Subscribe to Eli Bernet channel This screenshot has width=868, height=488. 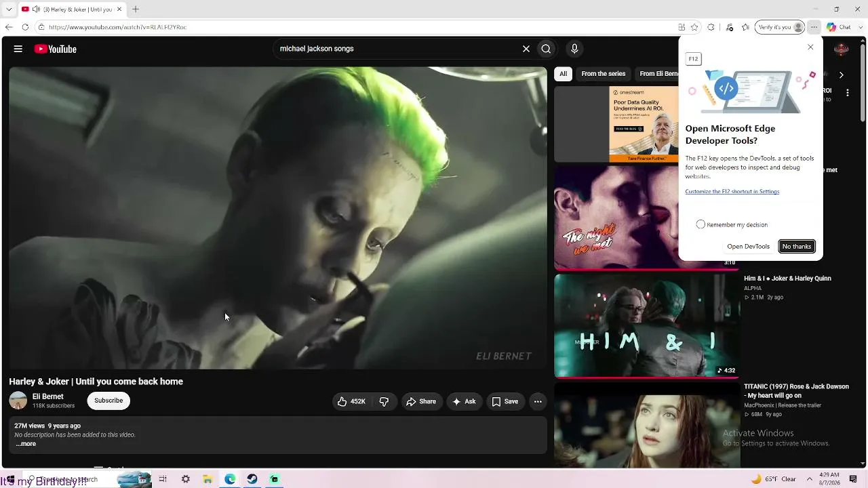(108, 401)
